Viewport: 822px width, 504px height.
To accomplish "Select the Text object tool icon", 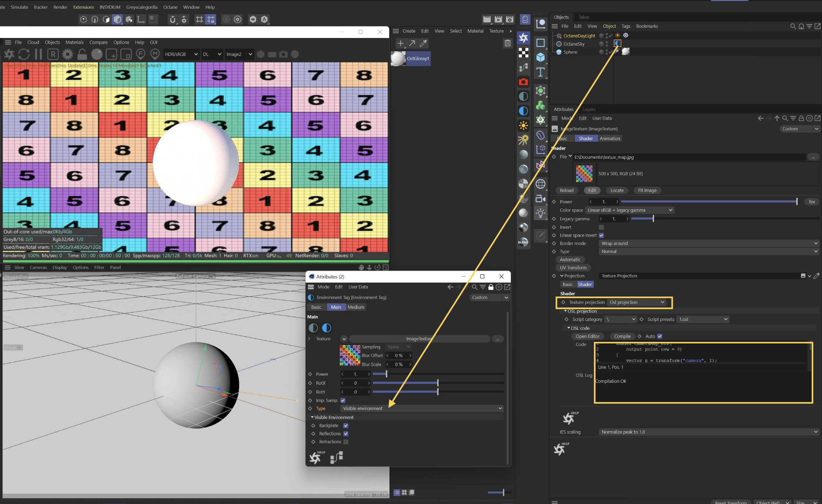I will (540, 72).
